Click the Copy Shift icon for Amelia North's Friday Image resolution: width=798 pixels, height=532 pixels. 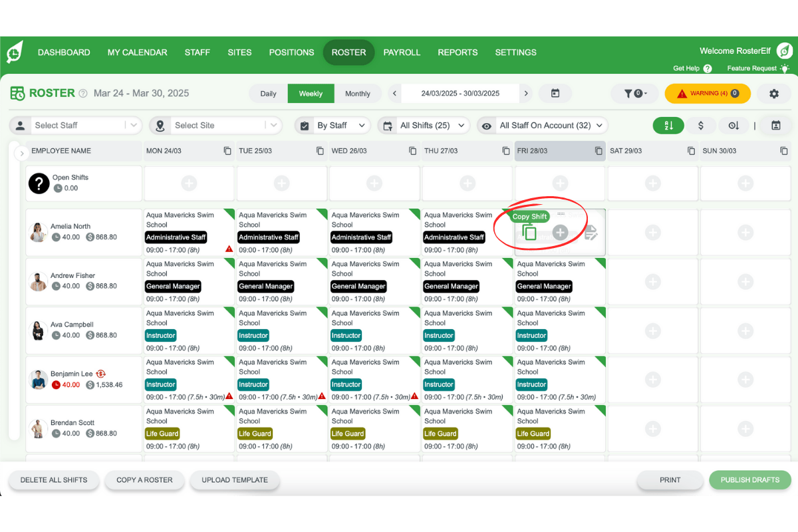click(529, 232)
